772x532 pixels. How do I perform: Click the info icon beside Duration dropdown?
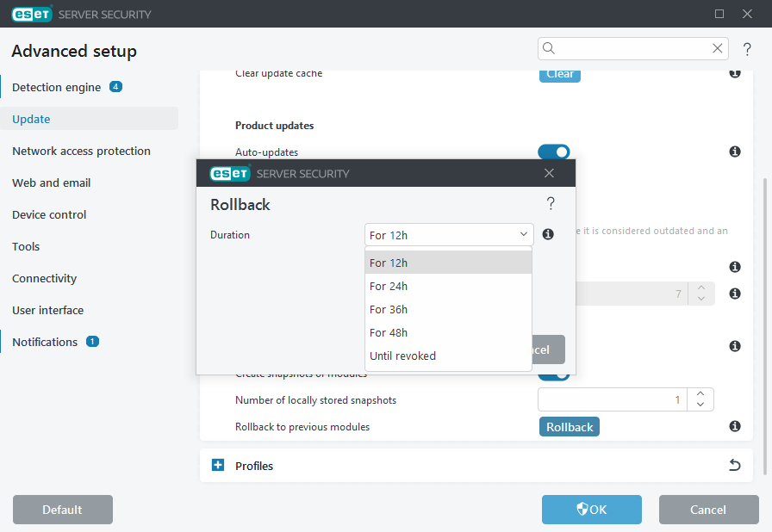click(548, 234)
